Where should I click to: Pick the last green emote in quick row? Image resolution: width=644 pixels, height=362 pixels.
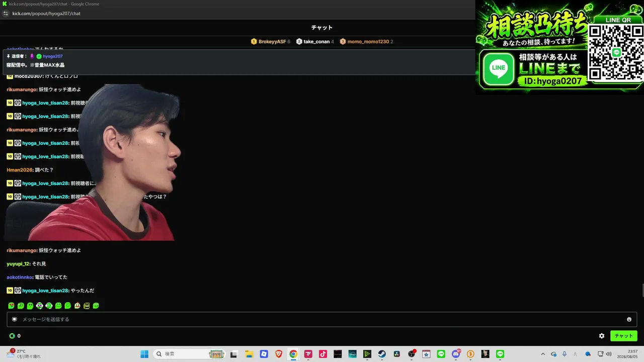point(96,306)
